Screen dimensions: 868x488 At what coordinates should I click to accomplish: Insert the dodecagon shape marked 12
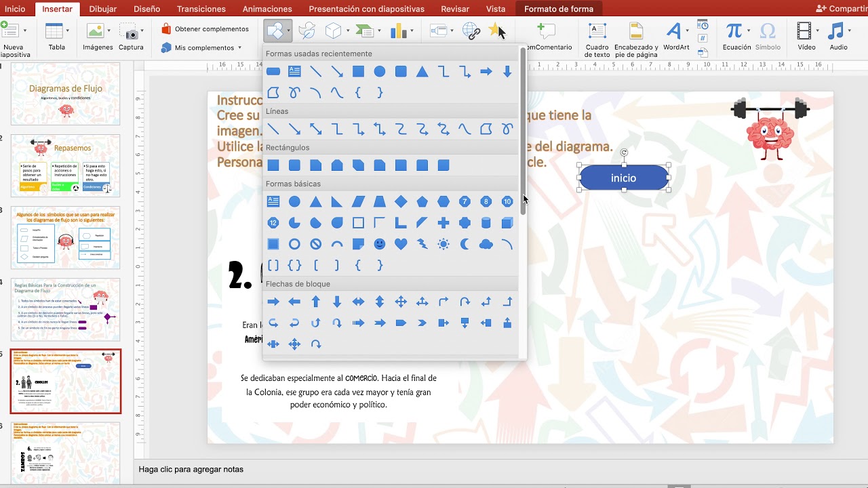click(x=273, y=223)
